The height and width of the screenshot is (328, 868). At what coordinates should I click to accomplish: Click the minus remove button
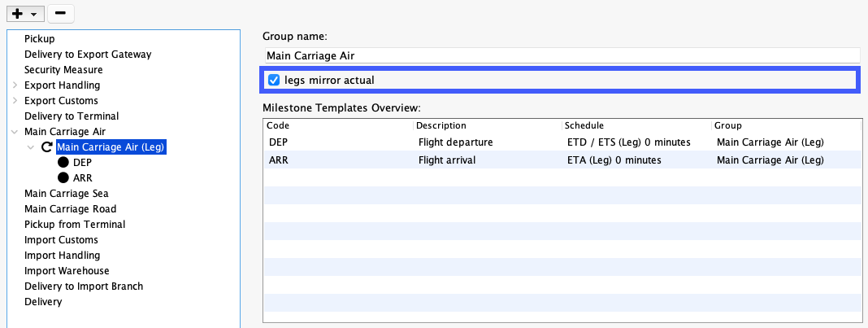point(61,13)
